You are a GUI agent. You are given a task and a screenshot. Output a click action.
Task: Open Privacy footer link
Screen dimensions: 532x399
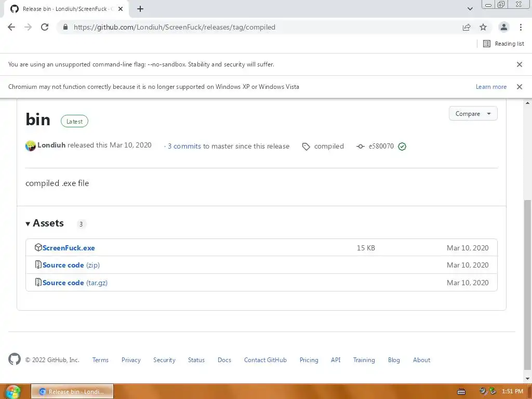click(x=131, y=360)
